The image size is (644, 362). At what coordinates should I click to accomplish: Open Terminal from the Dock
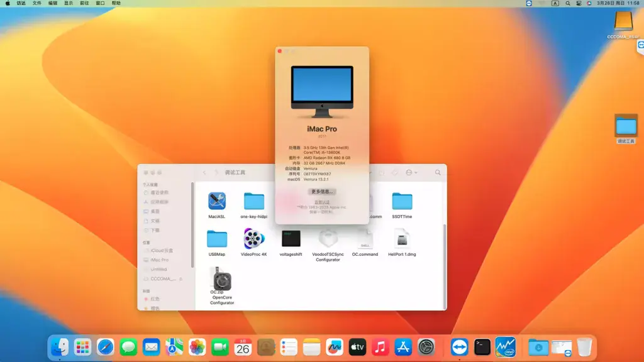(482, 347)
